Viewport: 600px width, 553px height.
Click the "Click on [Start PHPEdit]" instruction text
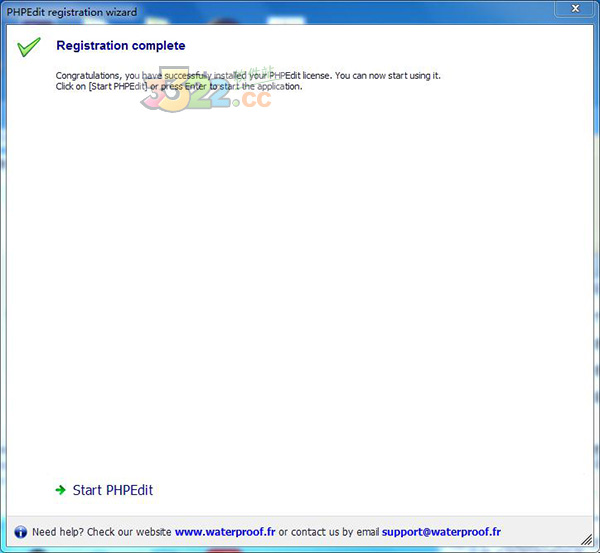point(179,86)
